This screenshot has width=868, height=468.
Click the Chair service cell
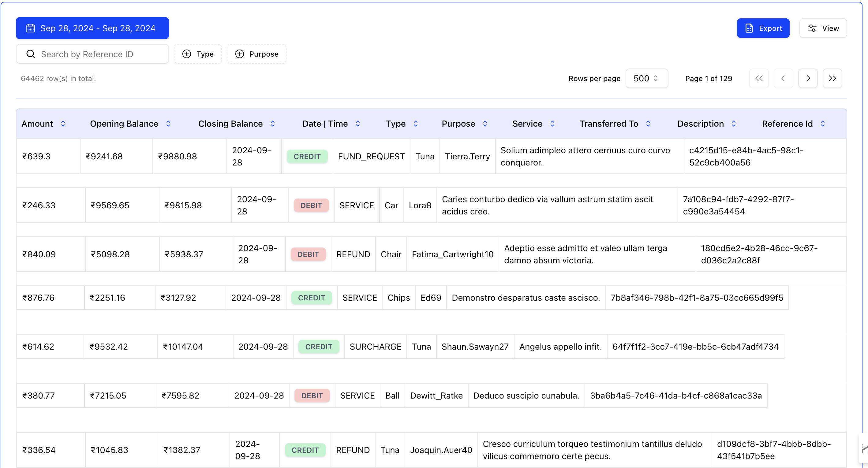pyautogui.click(x=391, y=254)
